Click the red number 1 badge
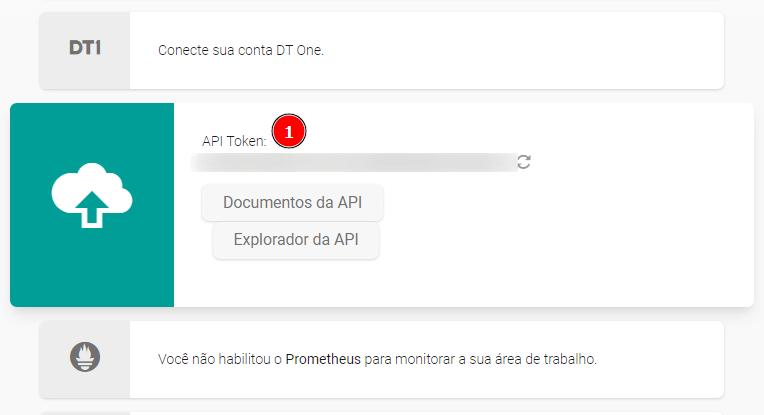764x415 pixels. pos(289,132)
